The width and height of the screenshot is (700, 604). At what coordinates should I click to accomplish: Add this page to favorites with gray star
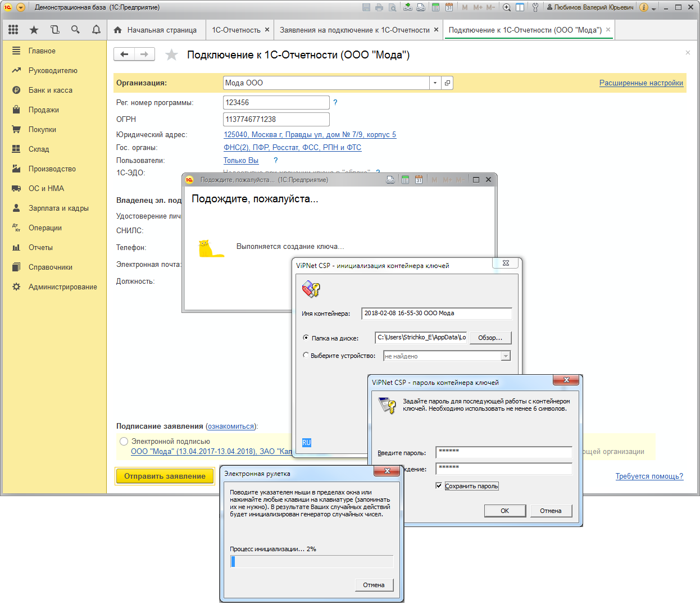pos(171,55)
